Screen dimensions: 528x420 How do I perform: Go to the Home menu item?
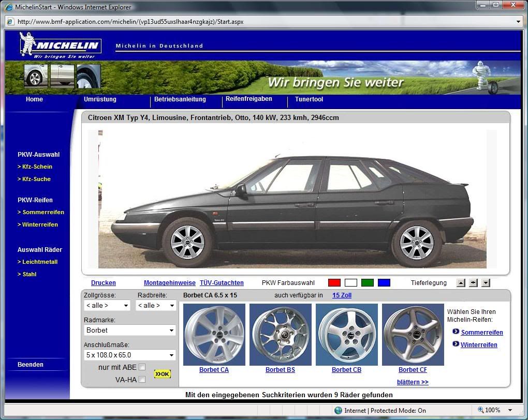click(x=34, y=99)
